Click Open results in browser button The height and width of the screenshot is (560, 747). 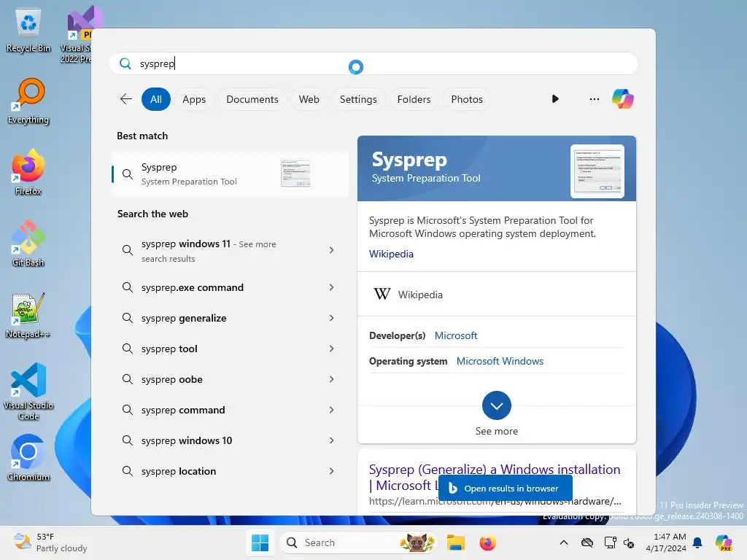pyautogui.click(x=506, y=488)
